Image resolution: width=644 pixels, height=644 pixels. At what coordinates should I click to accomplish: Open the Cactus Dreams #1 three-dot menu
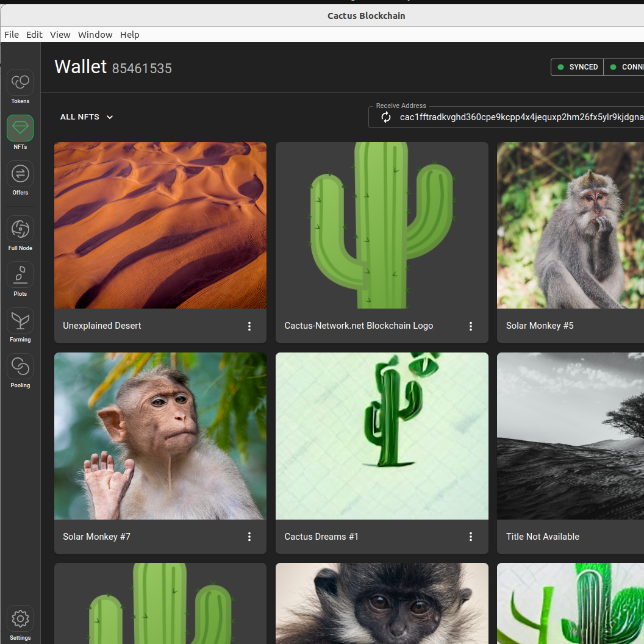point(471,537)
